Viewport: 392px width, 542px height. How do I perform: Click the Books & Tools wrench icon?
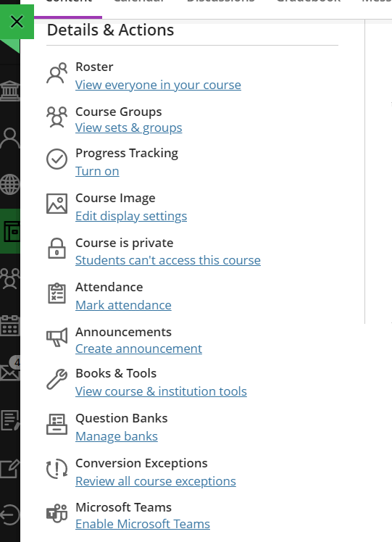[57, 379]
